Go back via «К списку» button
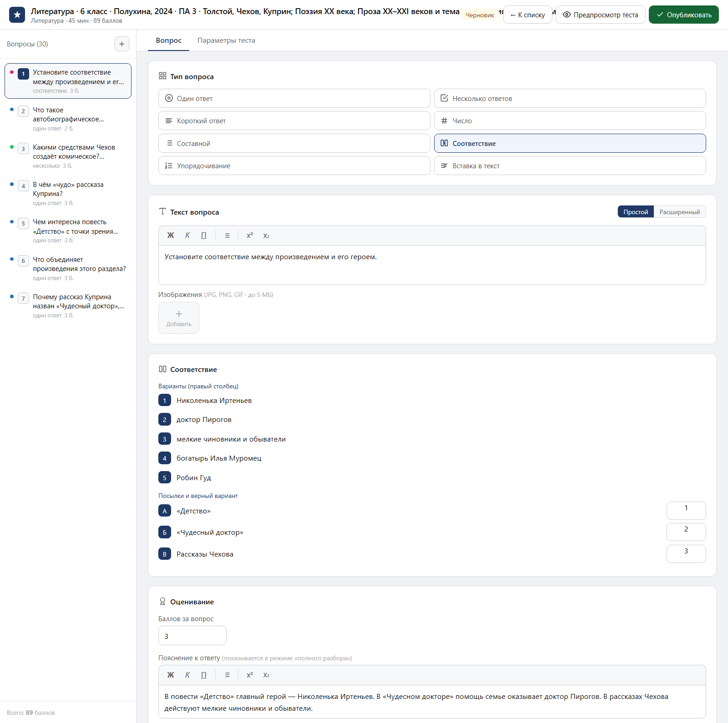728x723 pixels. 528,15
